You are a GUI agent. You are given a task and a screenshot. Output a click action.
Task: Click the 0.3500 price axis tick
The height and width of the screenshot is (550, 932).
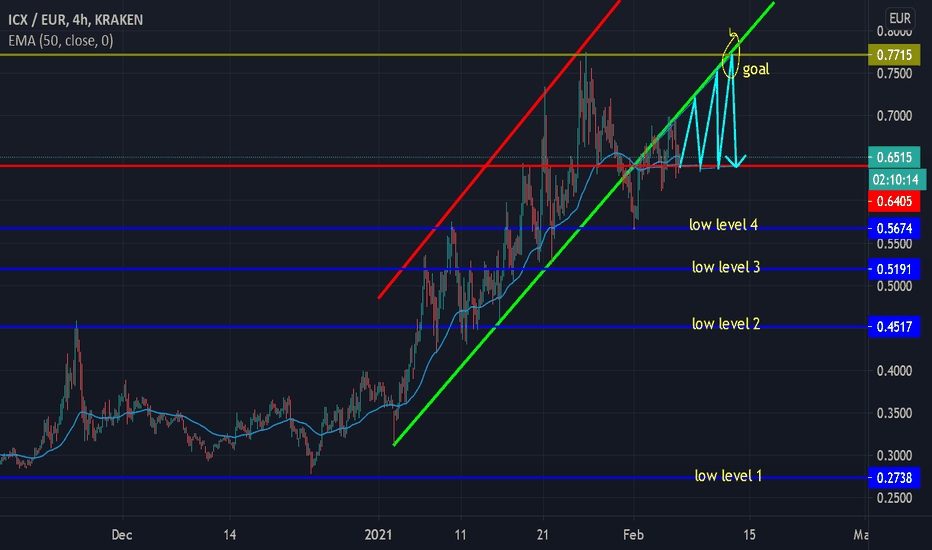click(894, 413)
